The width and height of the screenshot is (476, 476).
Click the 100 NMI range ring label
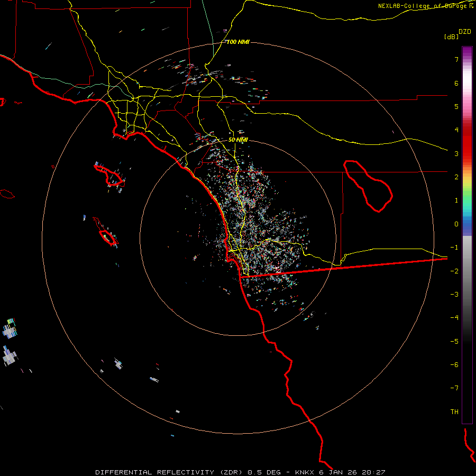(238, 42)
